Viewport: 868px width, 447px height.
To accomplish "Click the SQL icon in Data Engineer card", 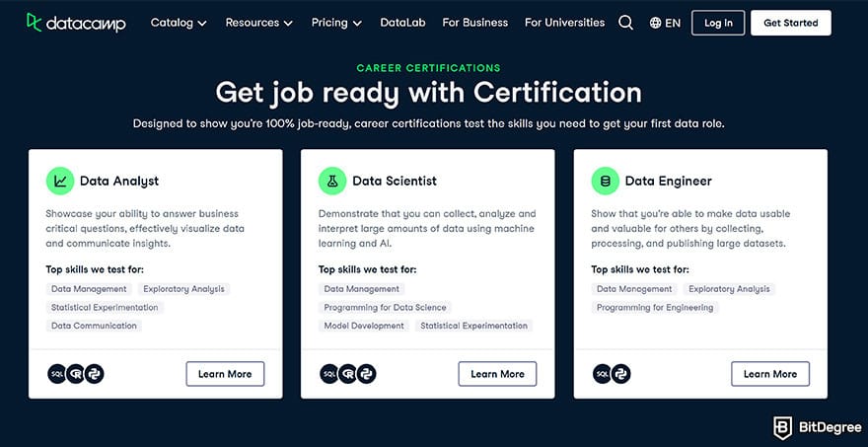I will [603, 374].
